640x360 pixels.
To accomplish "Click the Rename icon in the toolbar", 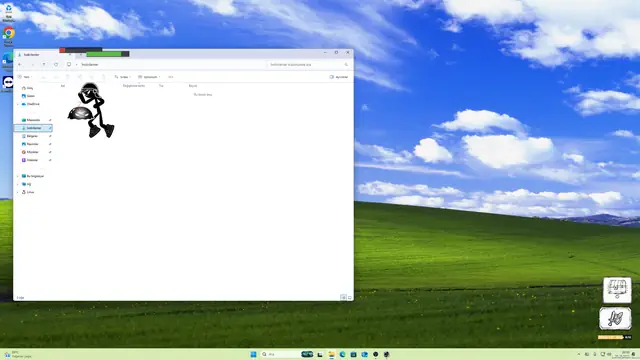I will 80,77.
